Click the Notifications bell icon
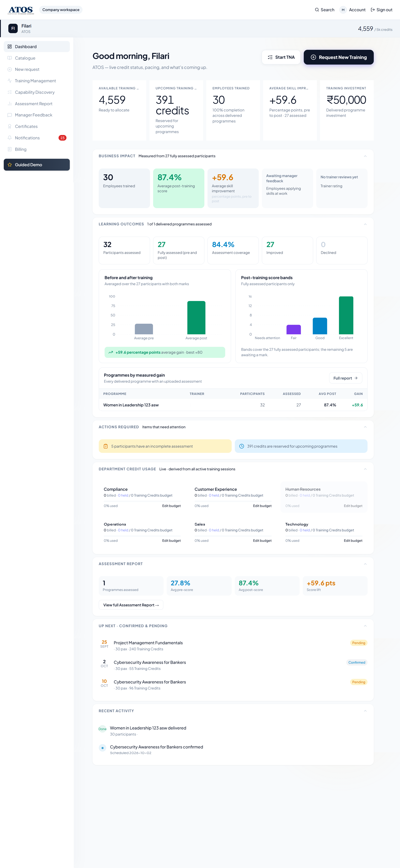 point(9,138)
